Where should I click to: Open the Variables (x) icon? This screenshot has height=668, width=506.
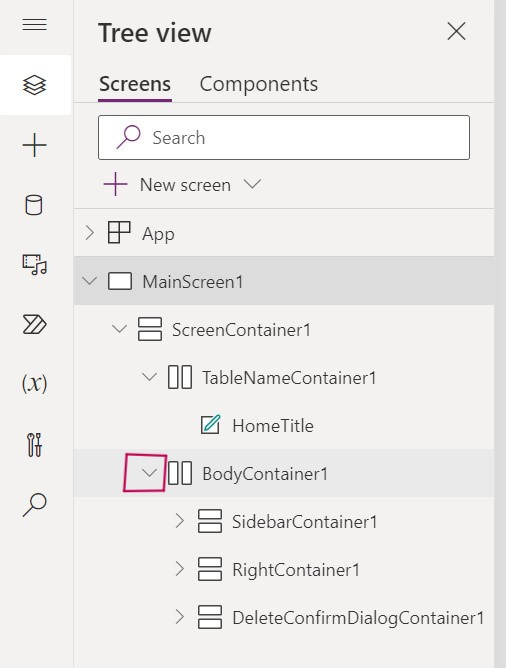(x=34, y=383)
